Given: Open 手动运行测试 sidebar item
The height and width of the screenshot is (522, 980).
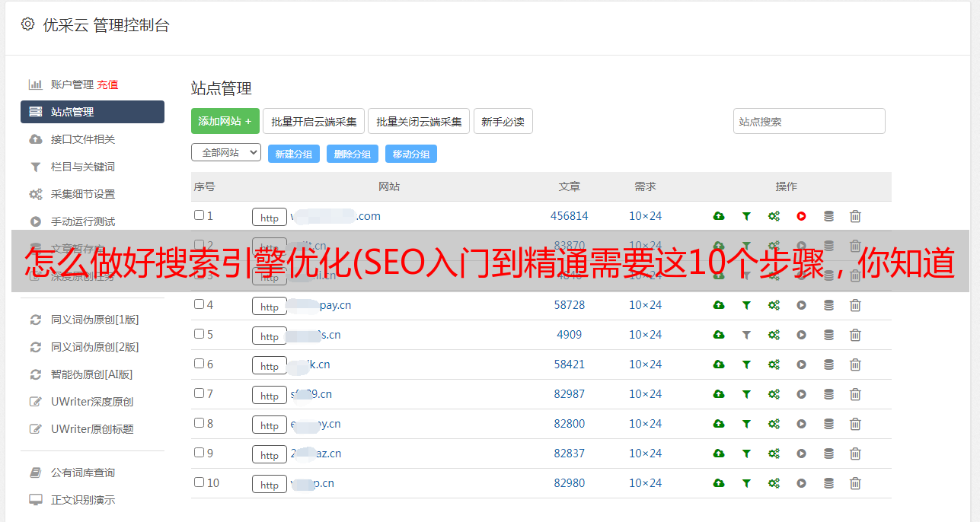Looking at the screenshot, I should coord(83,221).
